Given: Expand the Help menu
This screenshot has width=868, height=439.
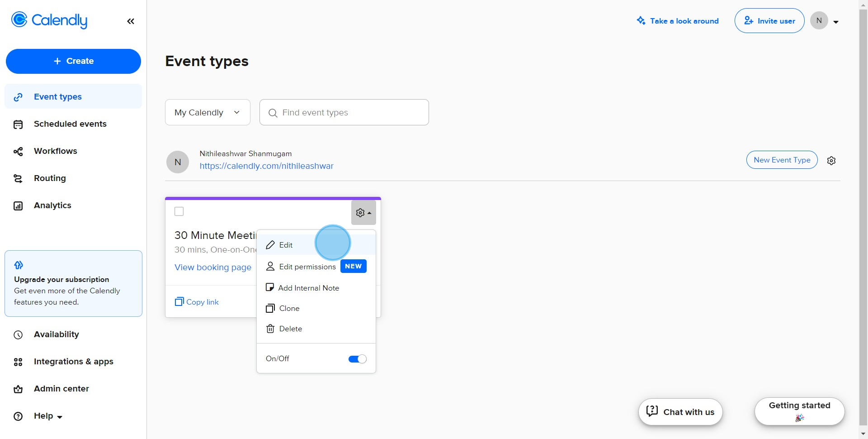Looking at the screenshot, I should click(x=48, y=416).
